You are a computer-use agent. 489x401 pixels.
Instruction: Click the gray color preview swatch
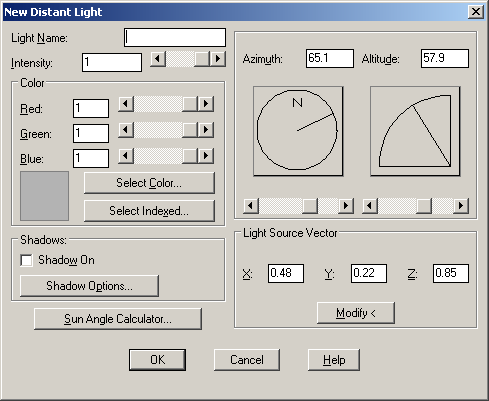[44, 196]
